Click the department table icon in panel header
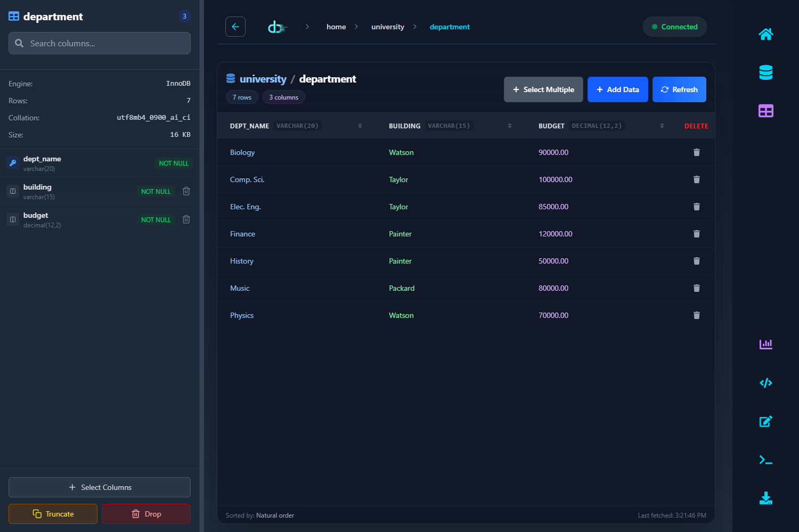The image size is (799, 532). pyautogui.click(x=14, y=17)
